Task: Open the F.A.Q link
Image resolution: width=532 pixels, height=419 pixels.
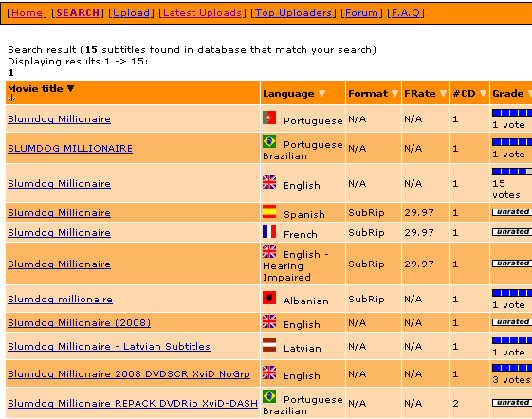Action: 406,13
